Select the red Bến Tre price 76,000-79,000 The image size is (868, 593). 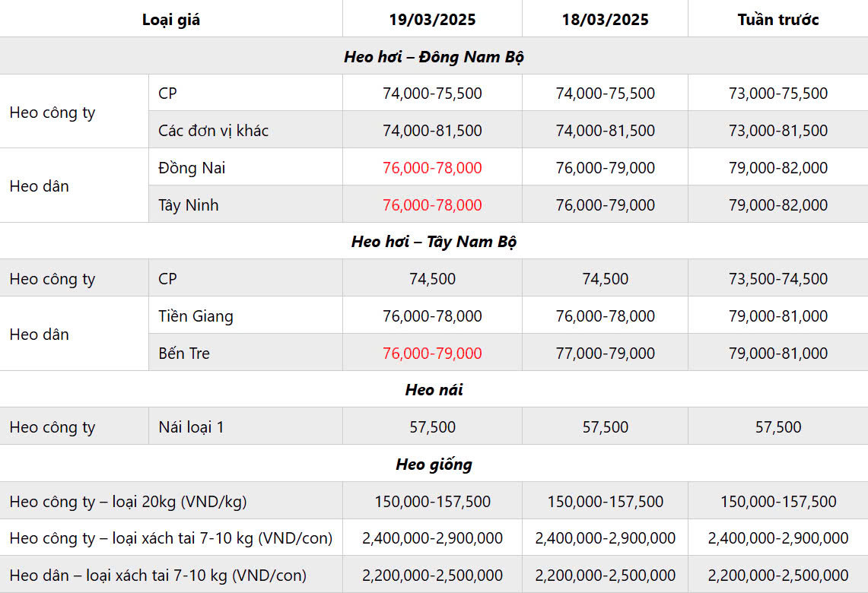(432, 354)
